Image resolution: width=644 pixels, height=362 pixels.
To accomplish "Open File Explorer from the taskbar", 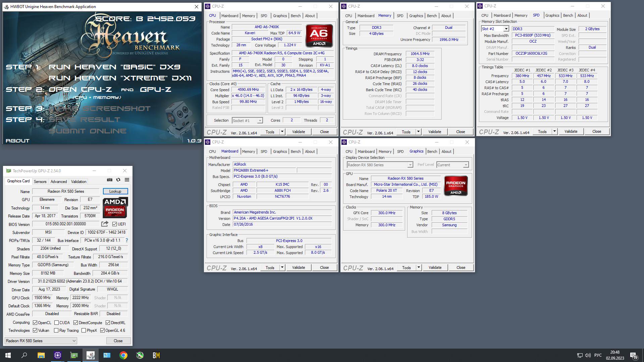I will point(41,355).
